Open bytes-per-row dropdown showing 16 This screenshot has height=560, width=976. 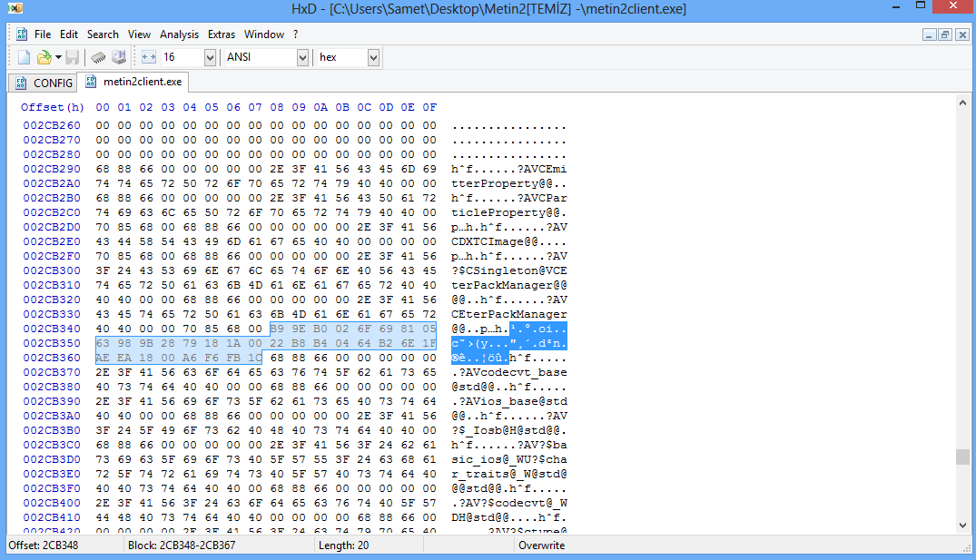(x=210, y=58)
